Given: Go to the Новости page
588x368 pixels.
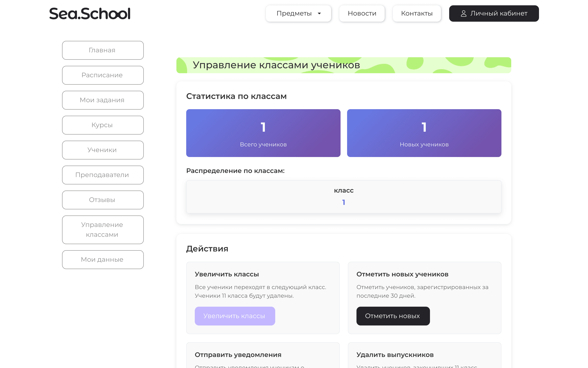Looking at the screenshot, I should 362,13.
